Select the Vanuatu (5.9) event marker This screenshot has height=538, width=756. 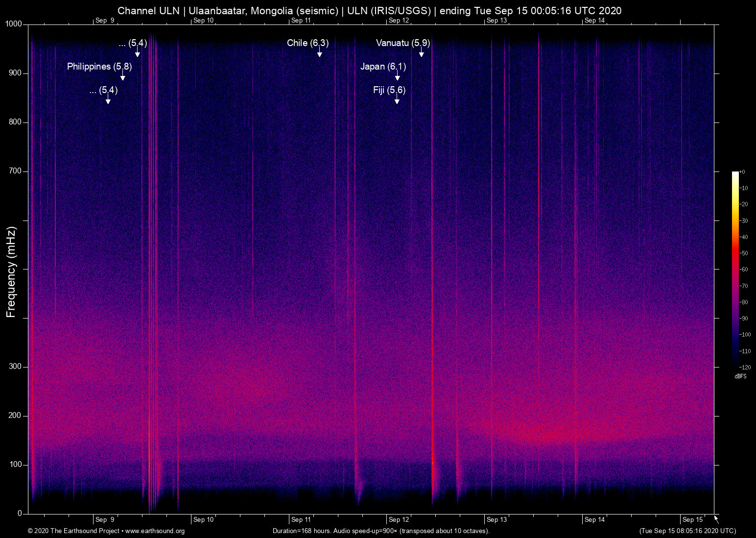point(422,54)
